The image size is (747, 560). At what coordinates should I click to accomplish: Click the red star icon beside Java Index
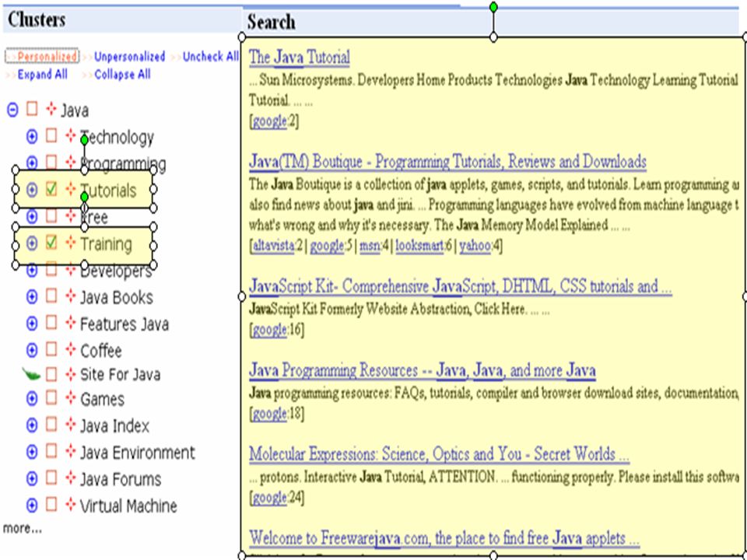tap(71, 425)
